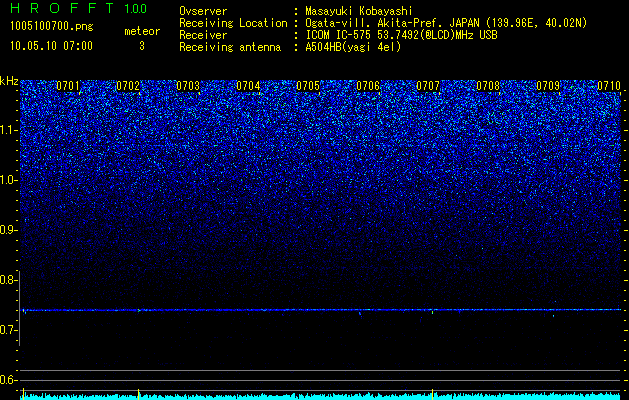
Task: Click observer name Masayuki Kobayashi
Action: click(359, 11)
